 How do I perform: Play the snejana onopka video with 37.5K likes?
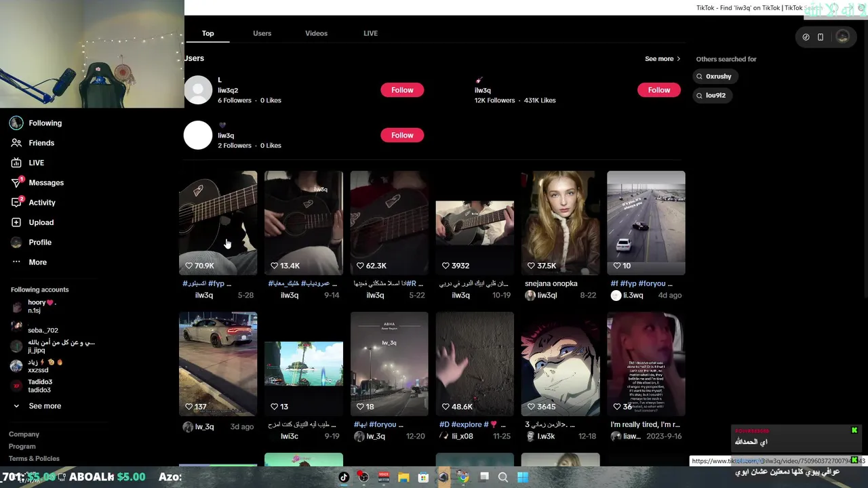[561, 223]
